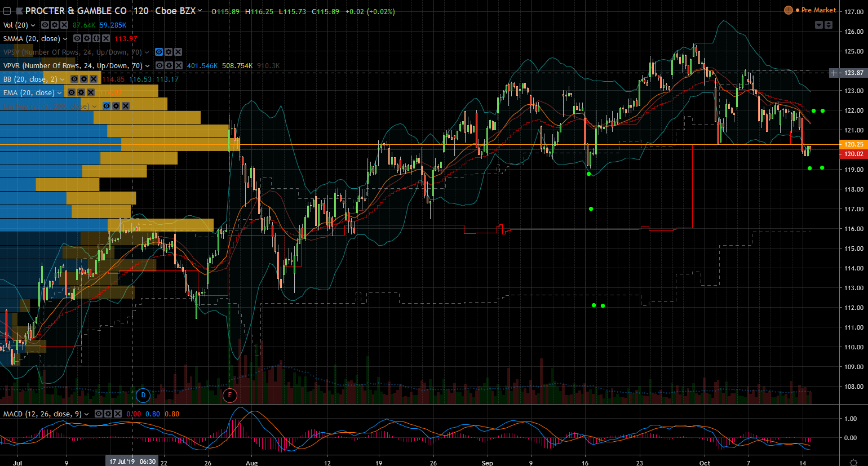Remove the Lin Reg indicator
Image resolution: width=868 pixels, height=466 pixels.
point(126,106)
